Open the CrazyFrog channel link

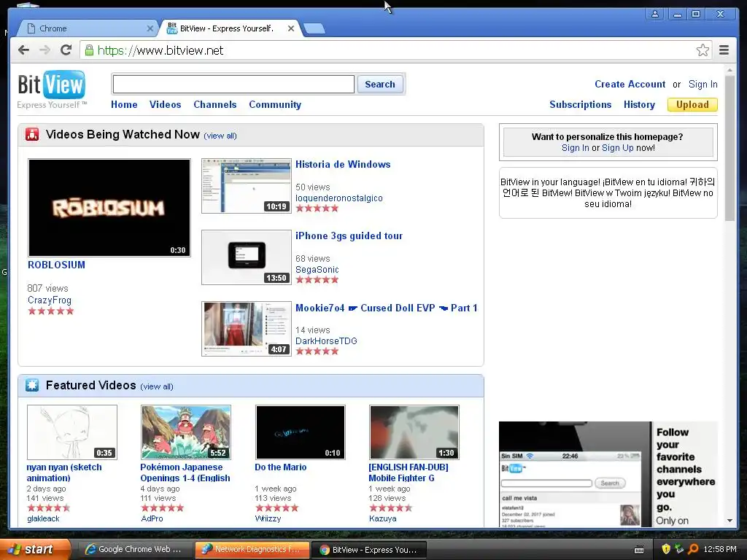(50, 300)
